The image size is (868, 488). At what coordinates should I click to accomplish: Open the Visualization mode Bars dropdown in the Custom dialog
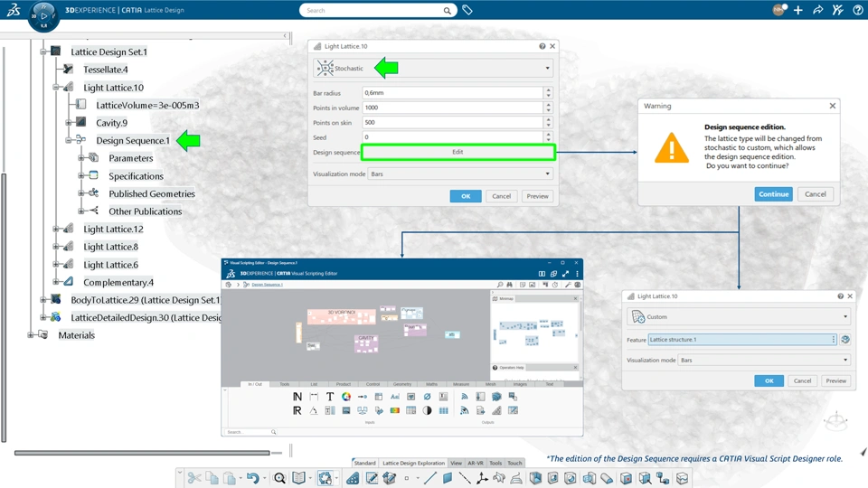point(765,360)
